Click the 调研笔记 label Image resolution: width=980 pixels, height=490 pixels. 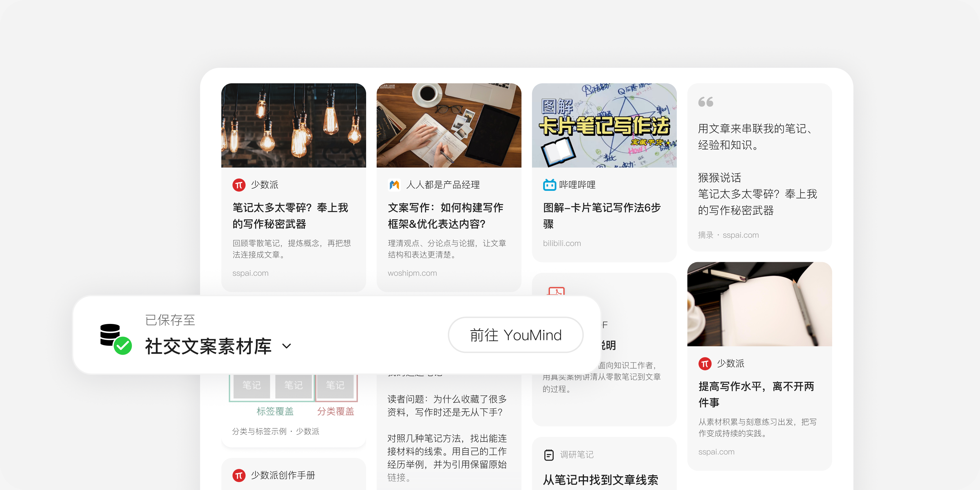tap(577, 455)
